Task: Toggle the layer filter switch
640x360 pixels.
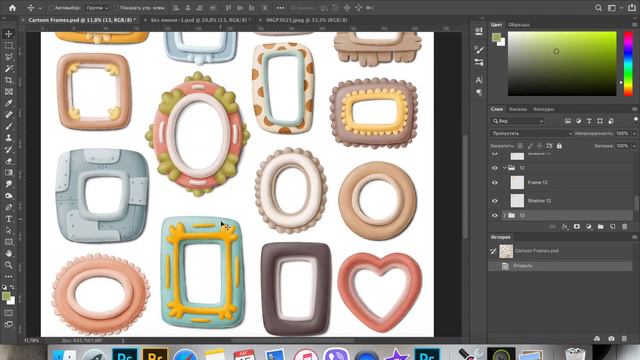Action: (x=636, y=119)
